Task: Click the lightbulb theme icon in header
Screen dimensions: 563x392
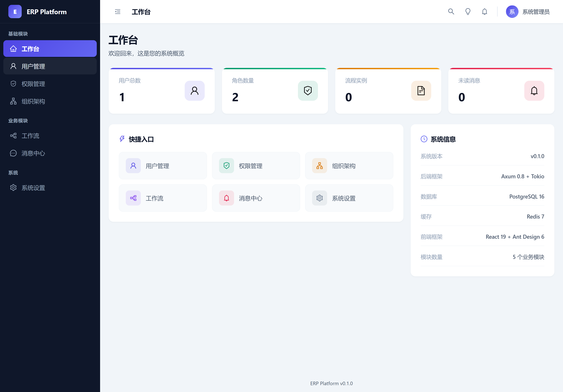Action: coord(468,12)
